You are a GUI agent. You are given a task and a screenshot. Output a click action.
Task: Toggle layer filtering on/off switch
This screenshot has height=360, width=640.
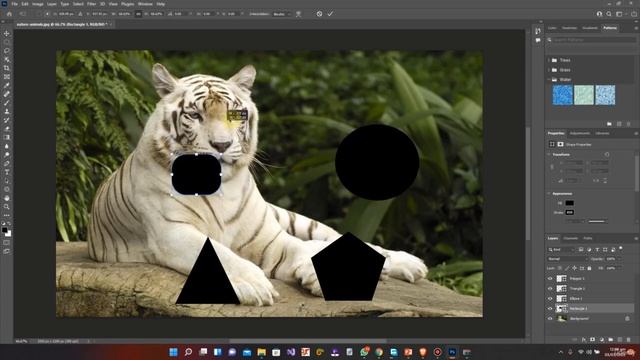coord(621,248)
